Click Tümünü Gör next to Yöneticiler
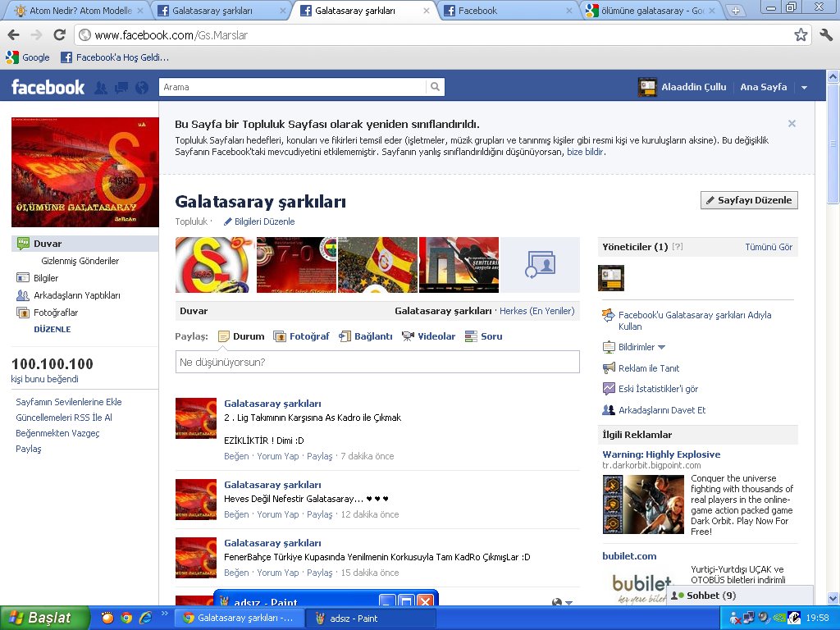Image resolution: width=840 pixels, height=630 pixels. pos(768,247)
